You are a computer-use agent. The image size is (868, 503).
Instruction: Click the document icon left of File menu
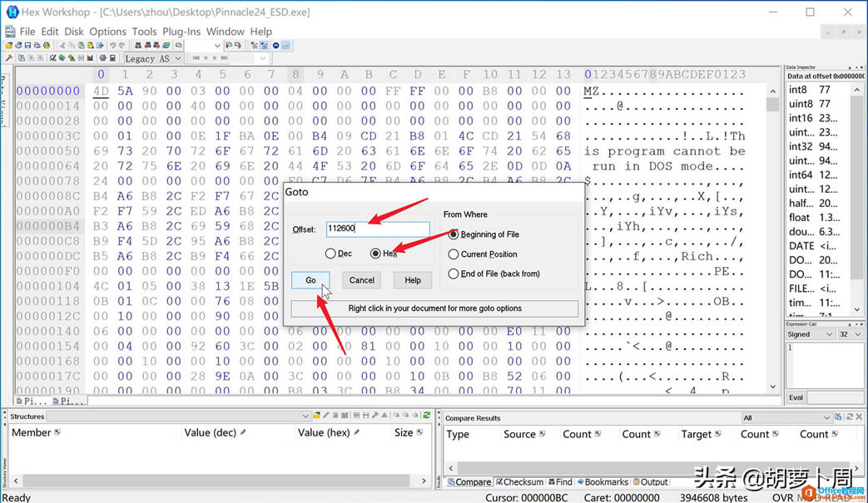point(10,32)
